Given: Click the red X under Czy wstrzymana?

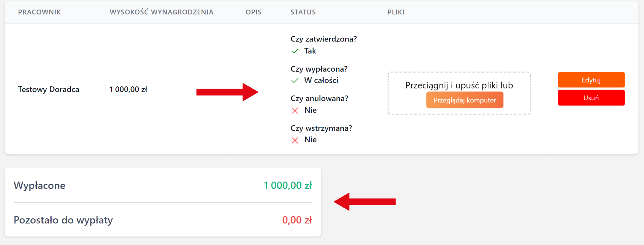Looking at the screenshot, I should point(295,140).
